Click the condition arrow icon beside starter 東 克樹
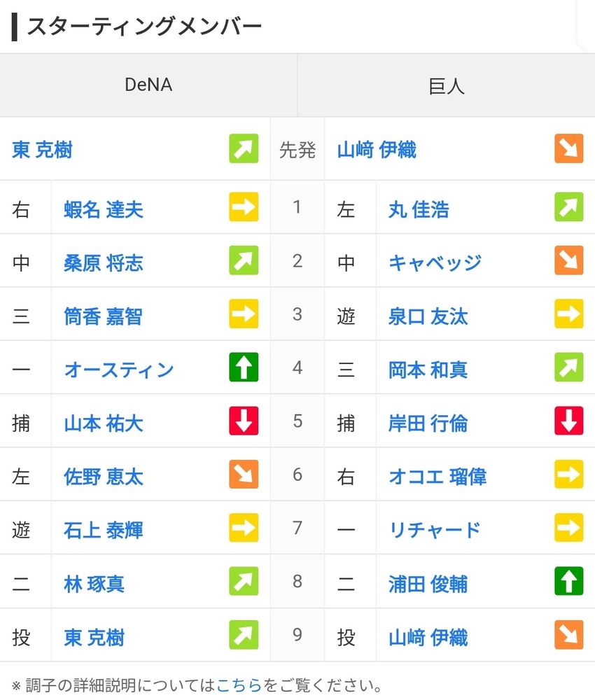 [x=244, y=148]
